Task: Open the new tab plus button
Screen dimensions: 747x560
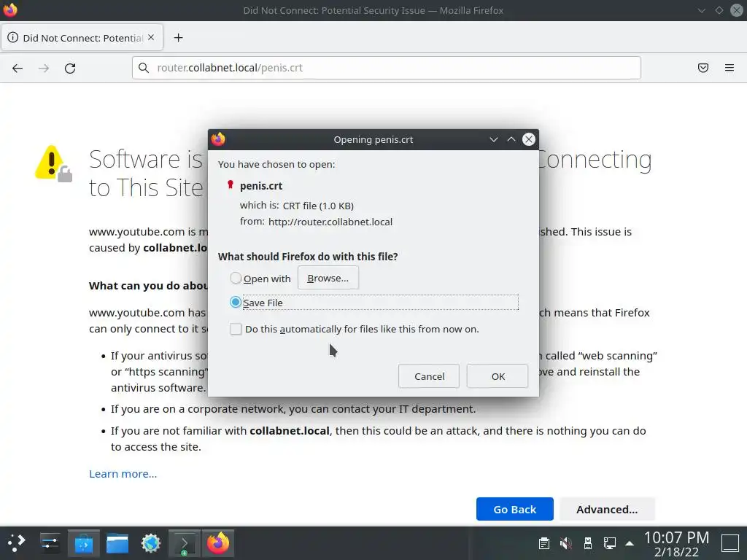Action: coord(178,38)
